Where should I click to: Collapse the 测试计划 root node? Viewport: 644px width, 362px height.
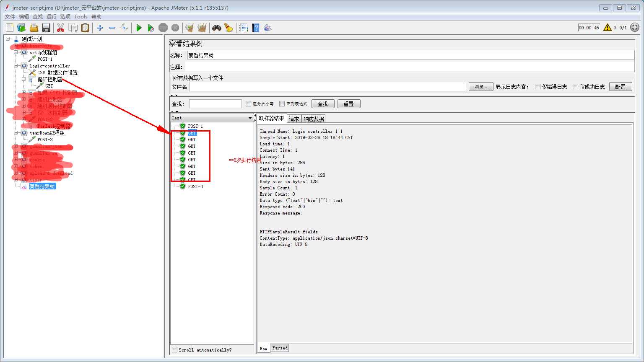8,39
